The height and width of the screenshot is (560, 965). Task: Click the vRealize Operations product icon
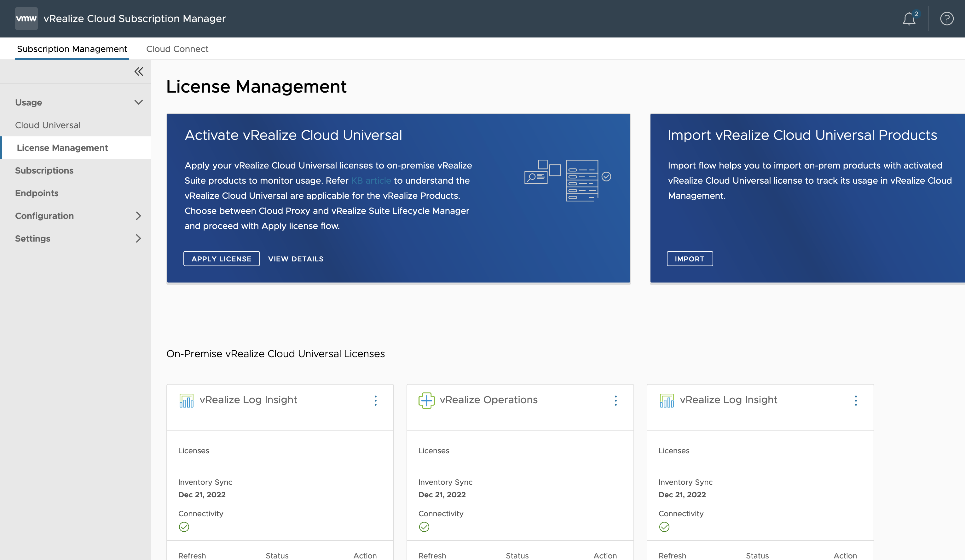click(x=426, y=400)
